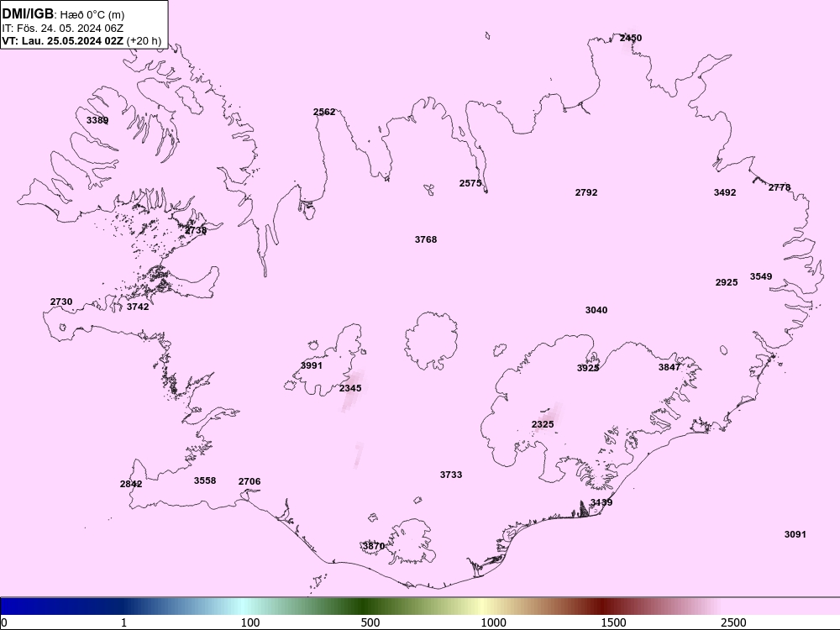Click the 2778 value on the east coast
The image size is (840, 630).
pyautogui.click(x=780, y=187)
